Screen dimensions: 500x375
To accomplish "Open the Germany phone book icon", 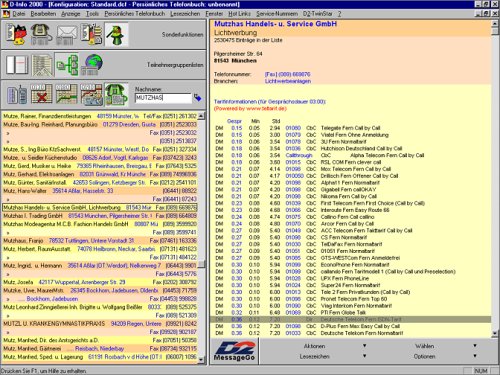I will click(16, 34).
